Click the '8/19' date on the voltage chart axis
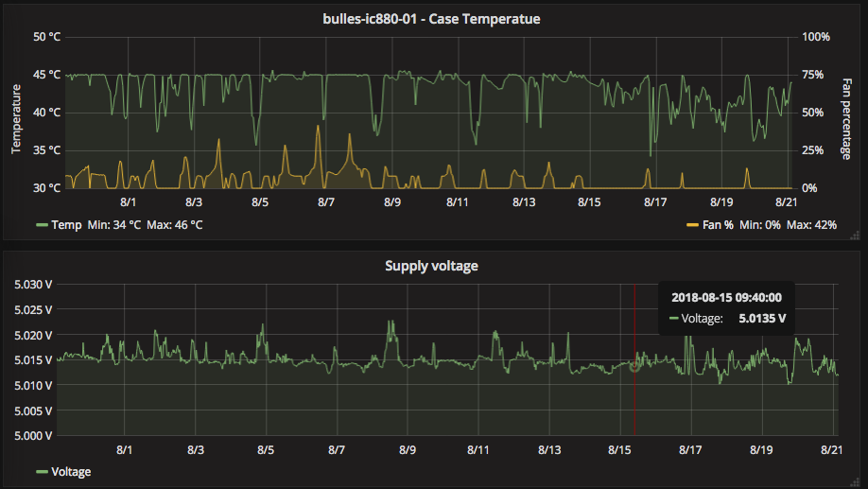 (x=761, y=449)
